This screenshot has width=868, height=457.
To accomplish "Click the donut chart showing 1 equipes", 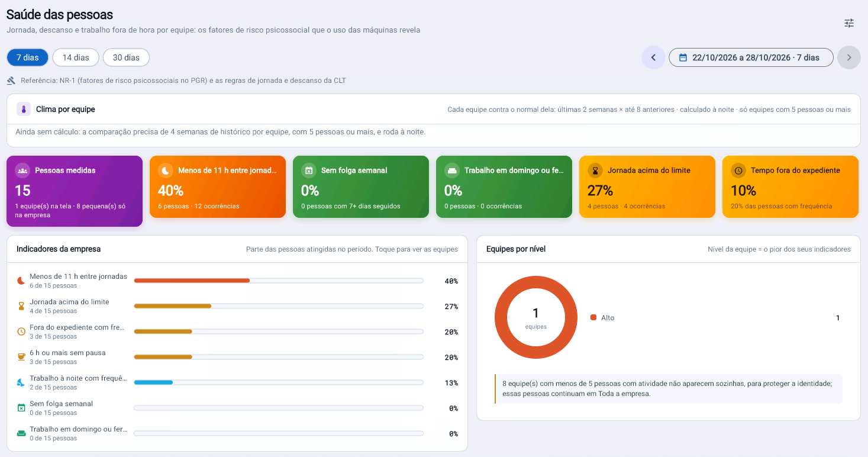I will coord(536,317).
